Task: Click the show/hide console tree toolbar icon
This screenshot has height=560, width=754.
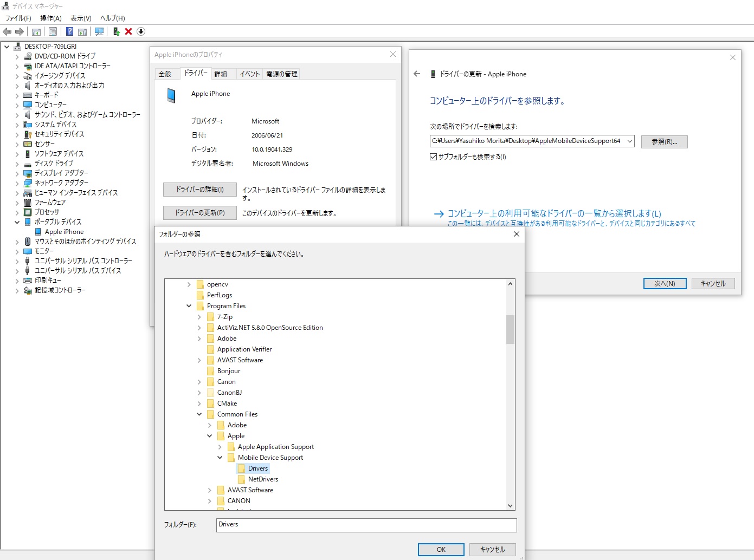Action: point(36,31)
